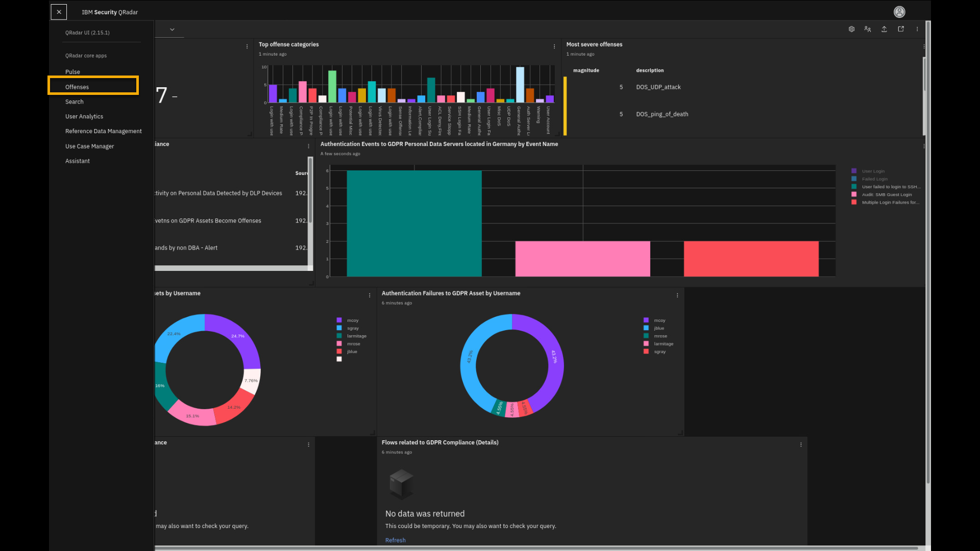Click the teal bar in authentication events chart

(x=414, y=223)
